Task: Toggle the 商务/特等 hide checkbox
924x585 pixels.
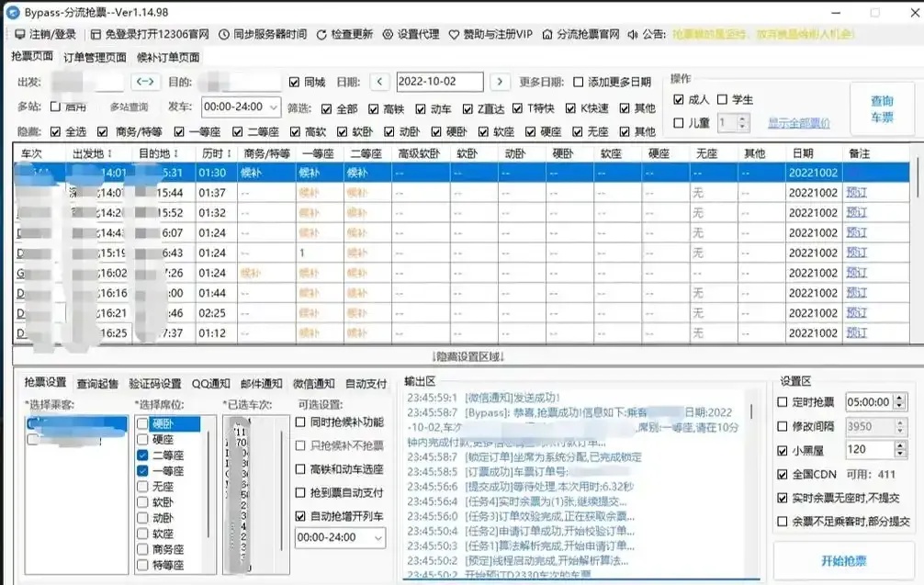Action: (103, 131)
